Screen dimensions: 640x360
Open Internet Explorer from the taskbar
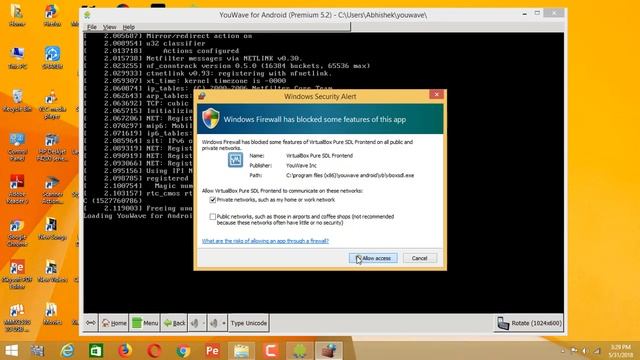point(67,351)
